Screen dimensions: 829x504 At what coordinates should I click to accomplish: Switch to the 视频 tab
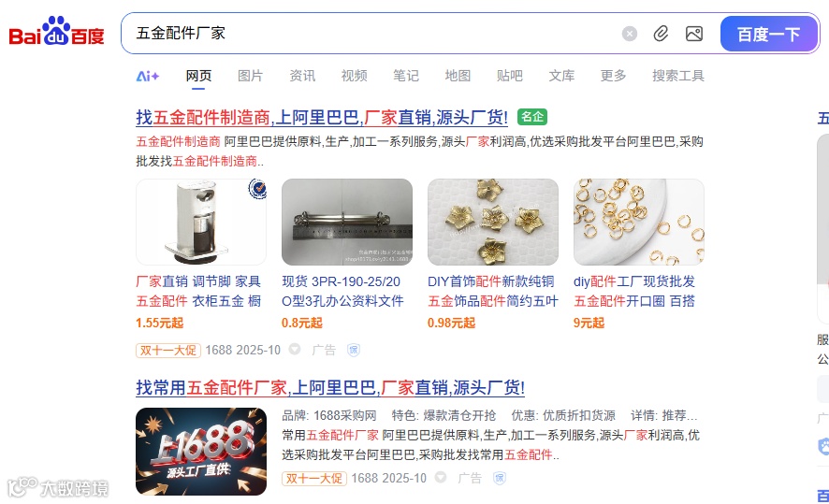(x=355, y=76)
